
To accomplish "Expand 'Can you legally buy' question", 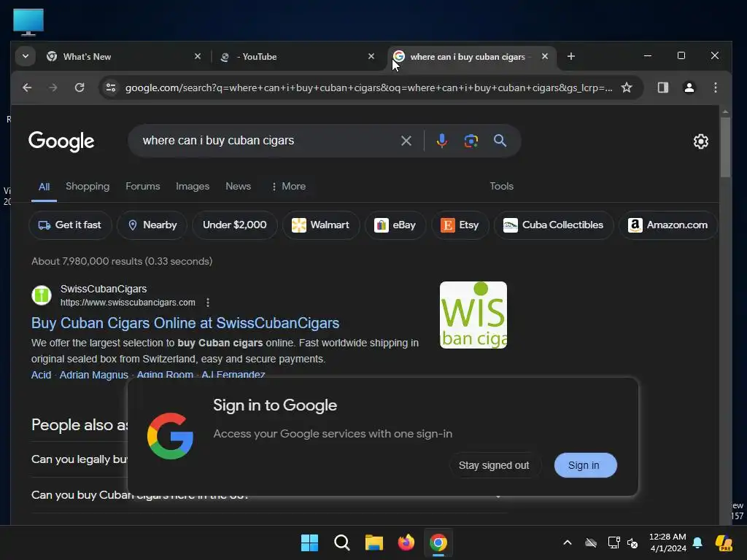I will pyautogui.click(x=79, y=459).
